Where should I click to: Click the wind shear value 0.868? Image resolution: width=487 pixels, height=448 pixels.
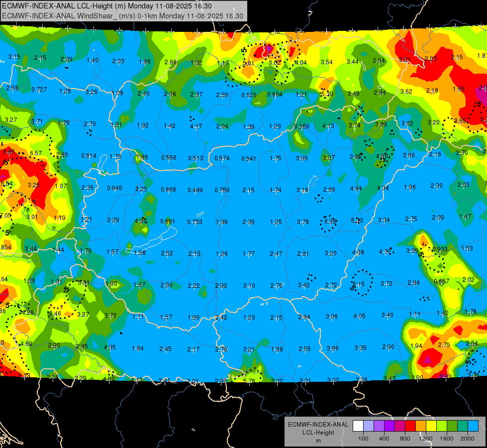pos(168,190)
